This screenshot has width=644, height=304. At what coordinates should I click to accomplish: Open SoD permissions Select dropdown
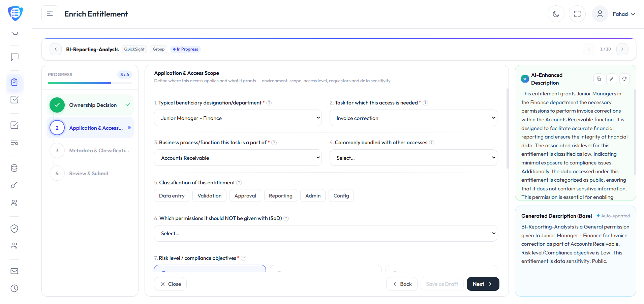tap(326, 234)
